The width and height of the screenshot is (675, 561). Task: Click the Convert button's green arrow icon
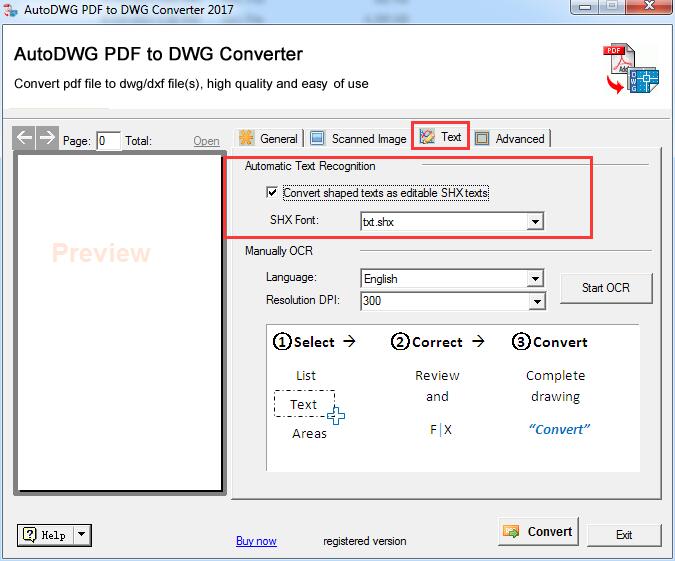click(511, 531)
